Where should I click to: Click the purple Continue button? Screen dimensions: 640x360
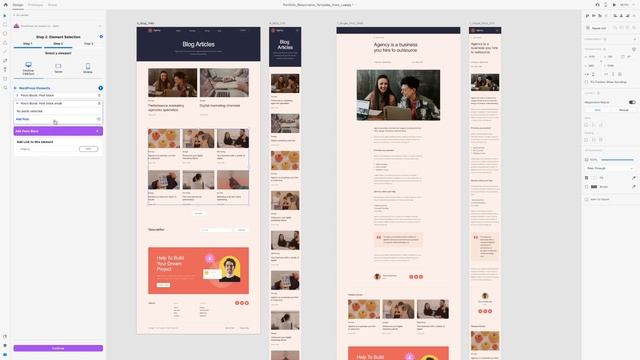58,348
